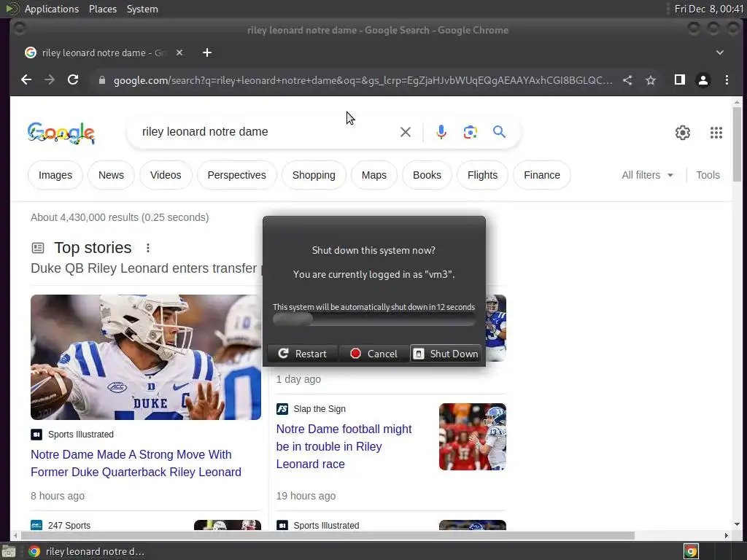Click the scroll right arrow

point(726,536)
